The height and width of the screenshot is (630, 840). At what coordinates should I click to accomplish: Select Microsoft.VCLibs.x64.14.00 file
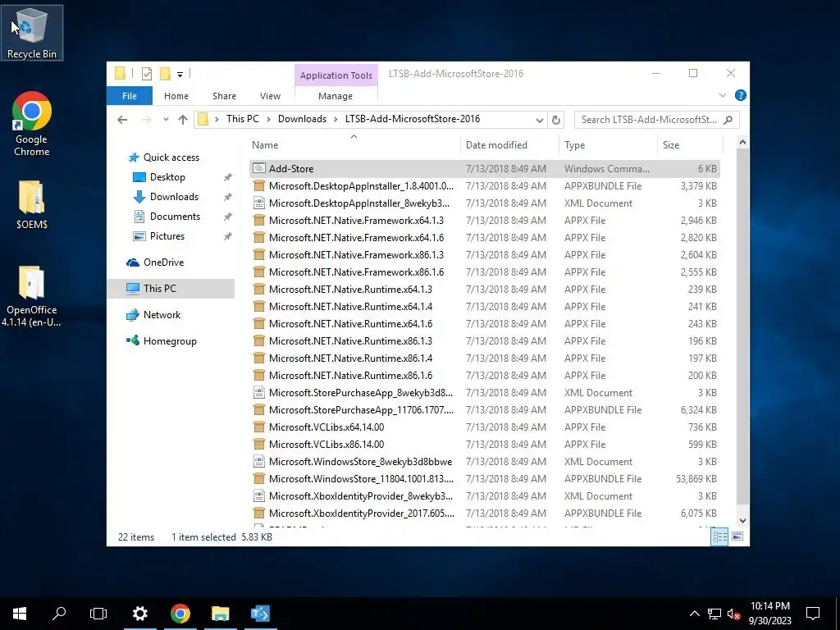[484, 427]
